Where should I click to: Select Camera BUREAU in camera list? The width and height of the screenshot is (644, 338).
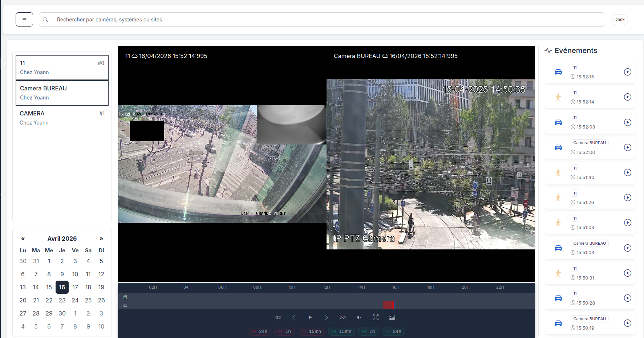coord(62,93)
